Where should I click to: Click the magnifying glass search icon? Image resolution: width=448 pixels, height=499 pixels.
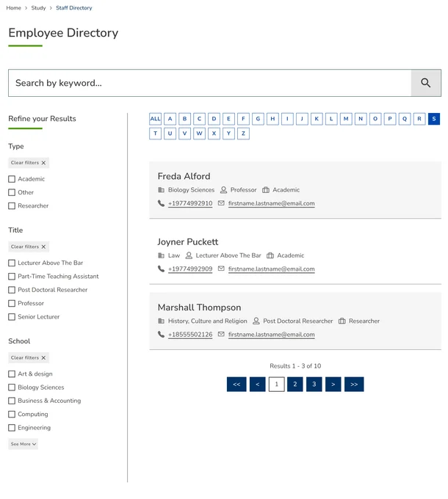click(x=425, y=83)
